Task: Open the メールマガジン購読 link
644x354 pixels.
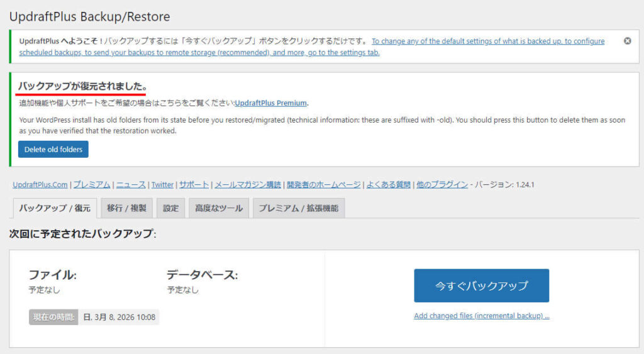Action: coord(248,185)
